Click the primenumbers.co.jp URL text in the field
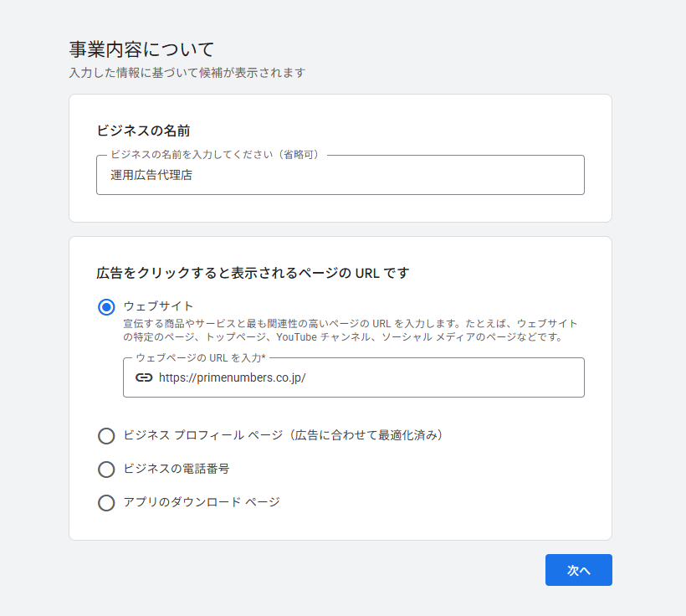 tap(232, 377)
